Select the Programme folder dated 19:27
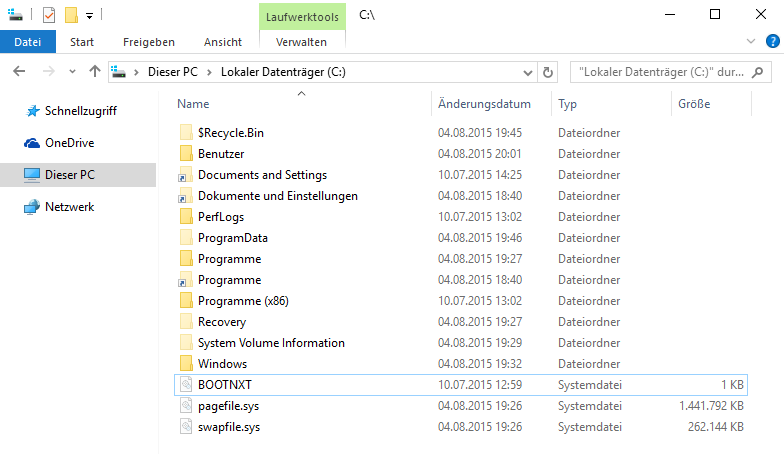Viewport: 784px width, 454px height. coord(186,258)
